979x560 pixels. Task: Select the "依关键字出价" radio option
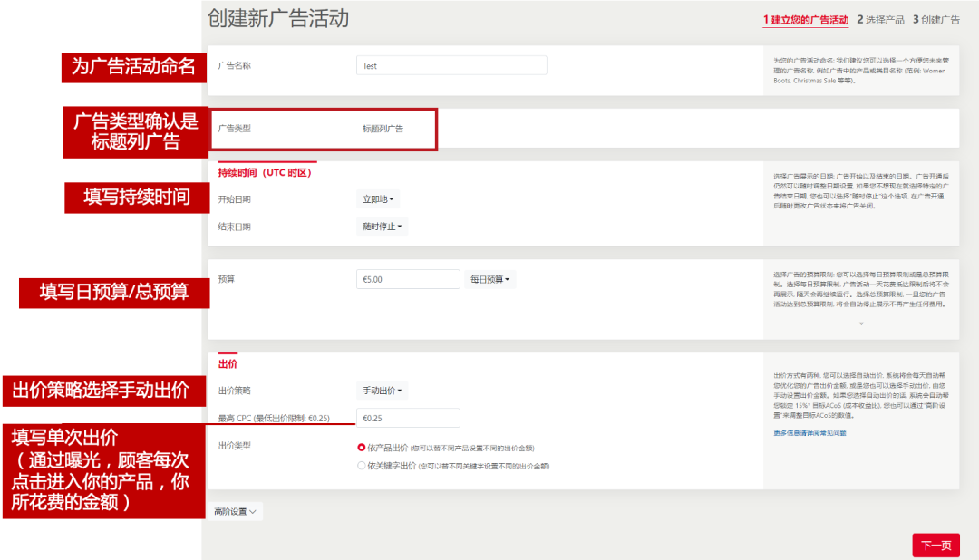(362, 465)
